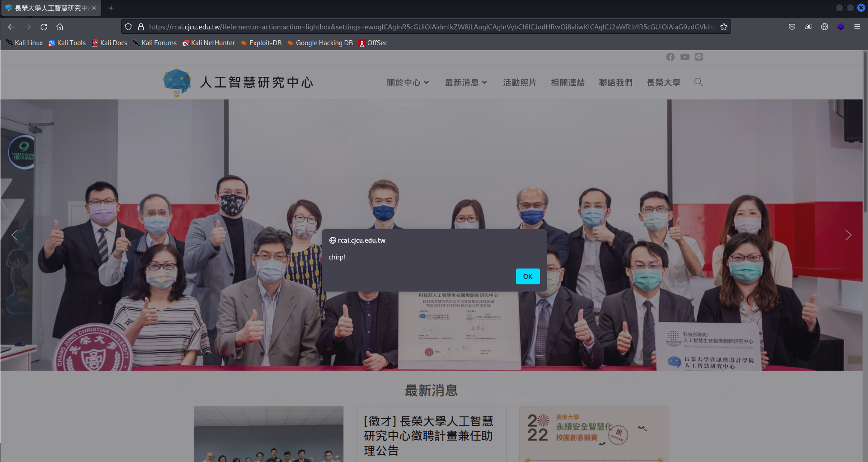Show next slide in hero carousel

(x=848, y=235)
